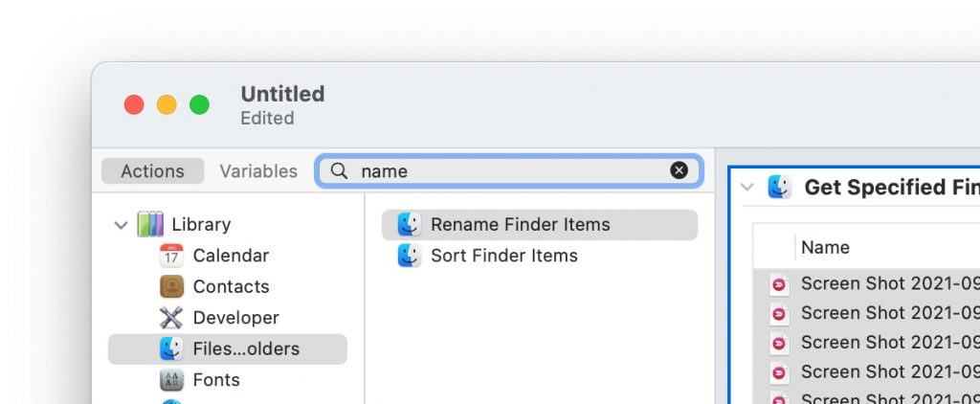Select the Fonts category
This screenshot has width=980, height=404.
[216, 380]
